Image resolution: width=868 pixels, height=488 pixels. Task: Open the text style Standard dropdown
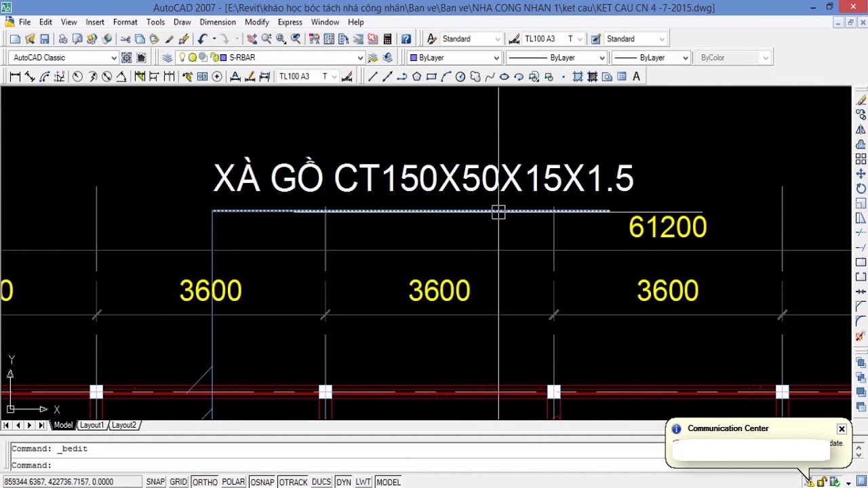tap(498, 39)
